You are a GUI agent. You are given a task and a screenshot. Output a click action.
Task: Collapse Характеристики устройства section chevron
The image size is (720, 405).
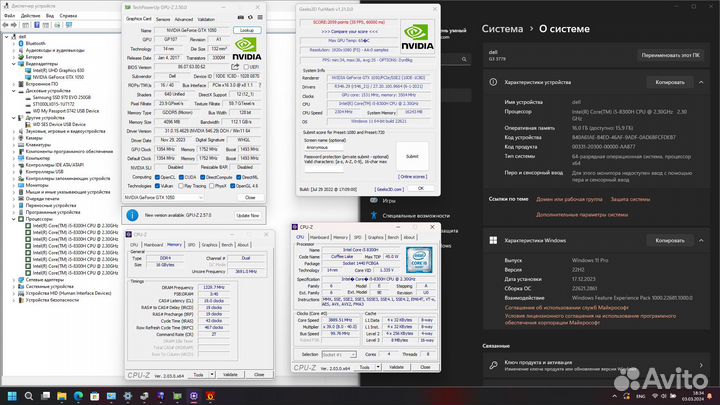click(x=701, y=82)
